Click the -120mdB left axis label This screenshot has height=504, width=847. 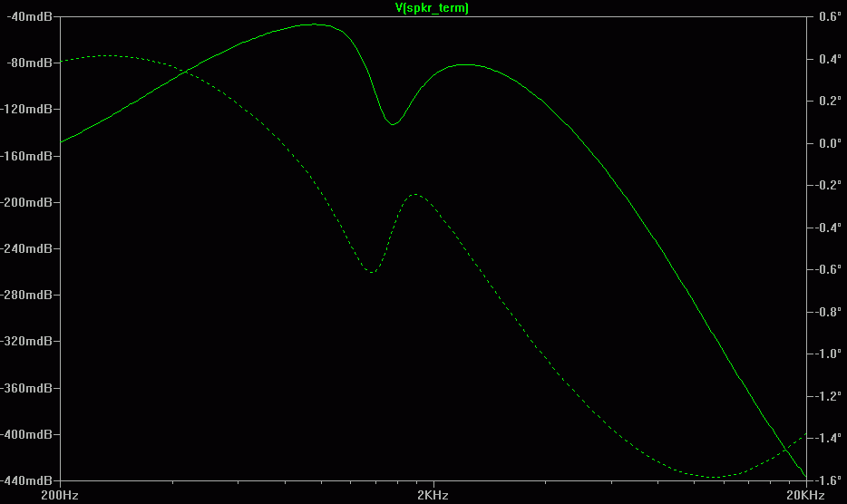click(26, 109)
